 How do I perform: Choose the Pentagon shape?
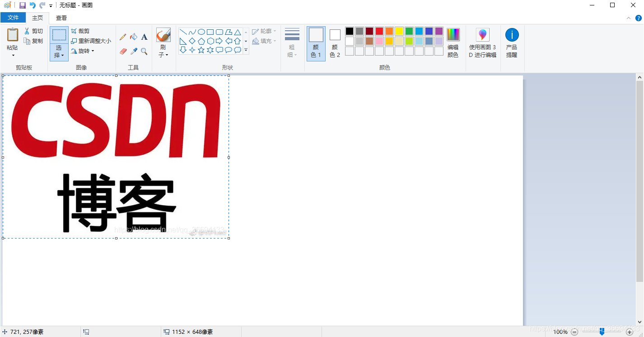pos(201,41)
